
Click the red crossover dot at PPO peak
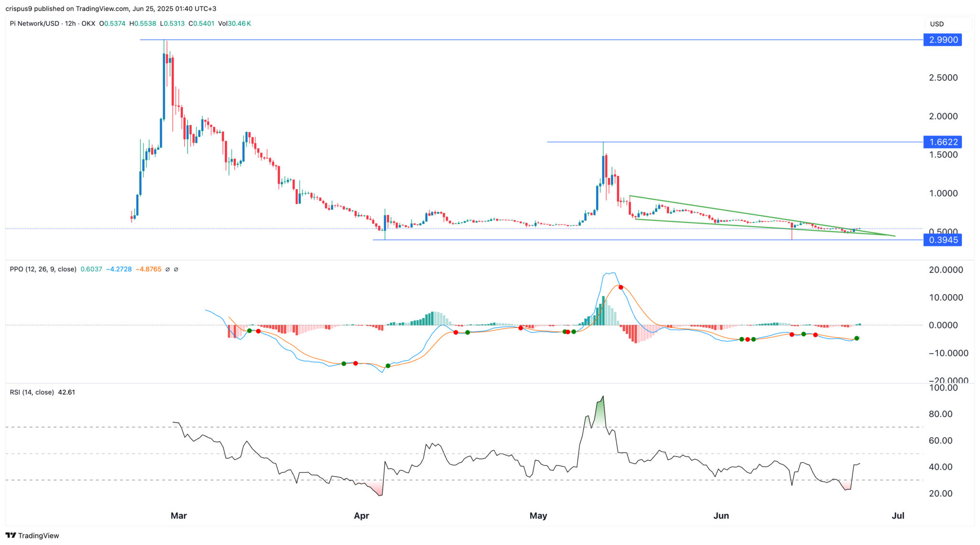pos(621,287)
